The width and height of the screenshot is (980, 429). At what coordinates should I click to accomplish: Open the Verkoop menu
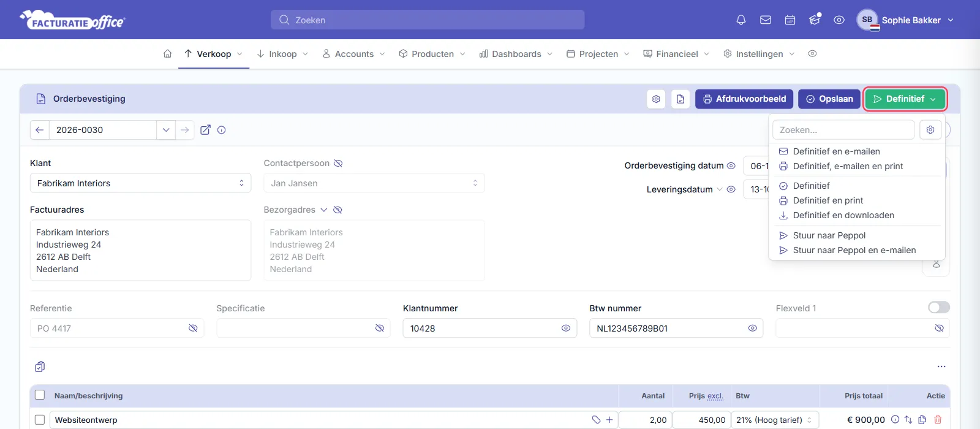pyautogui.click(x=214, y=54)
